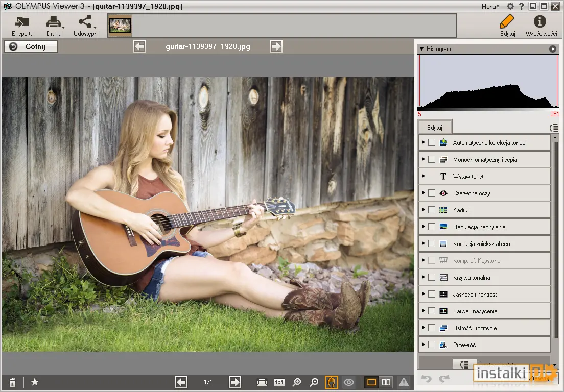
Task: Click the redo arrow below edit panel
Action: 444,379
